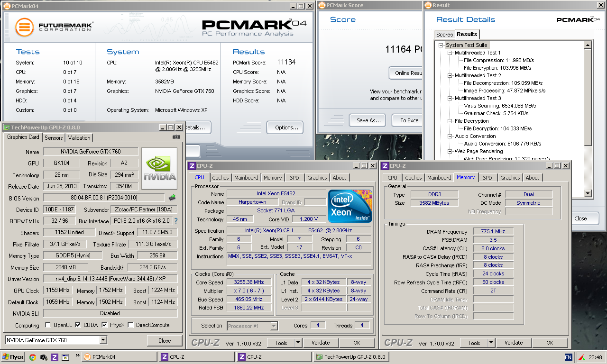The height and width of the screenshot is (364, 607).
Task: Click Close button in Result window
Action: click(x=580, y=218)
